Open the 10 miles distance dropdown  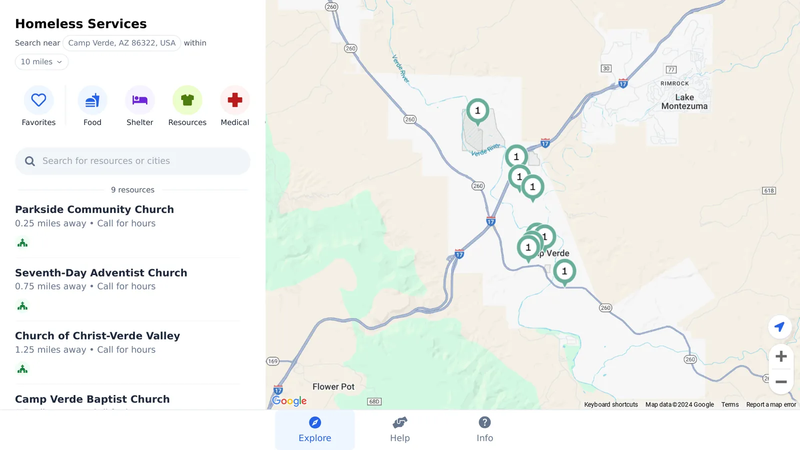(41, 62)
